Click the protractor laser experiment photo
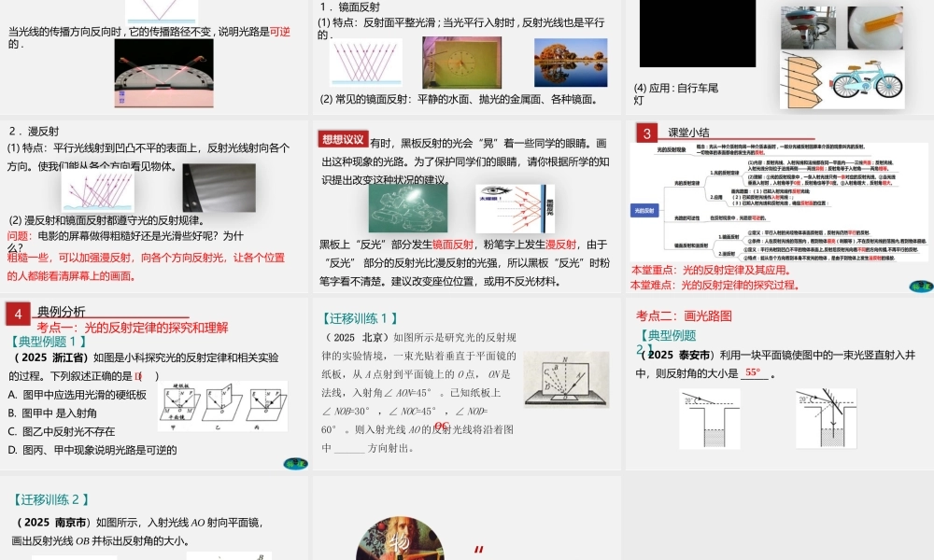Image resolution: width=934 pixels, height=560 pixels. tap(163, 73)
